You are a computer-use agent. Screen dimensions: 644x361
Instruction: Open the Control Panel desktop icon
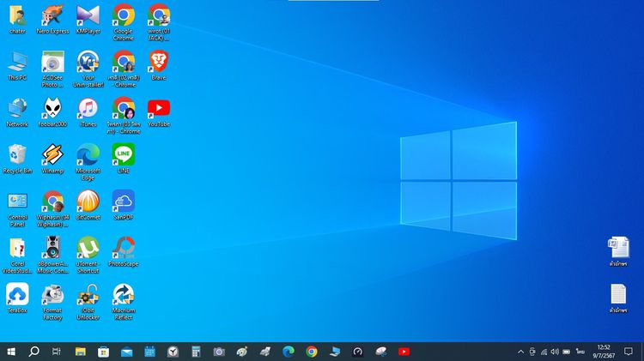(17, 209)
